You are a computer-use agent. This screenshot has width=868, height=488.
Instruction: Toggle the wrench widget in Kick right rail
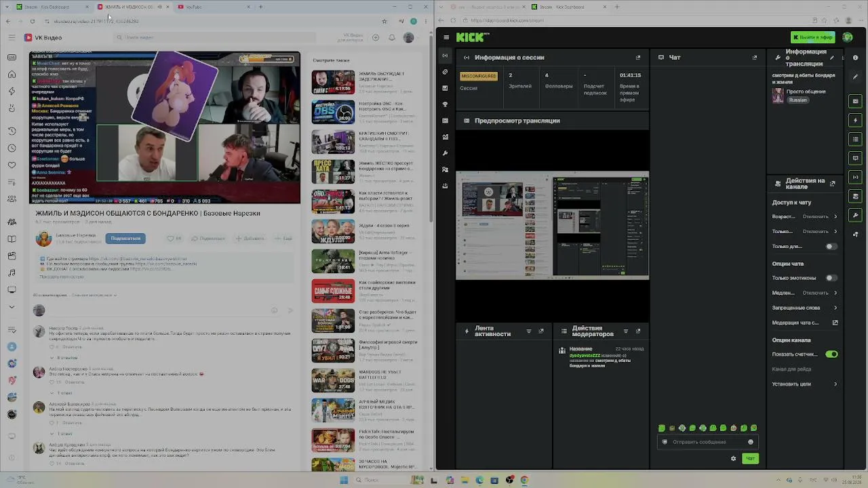(856, 216)
